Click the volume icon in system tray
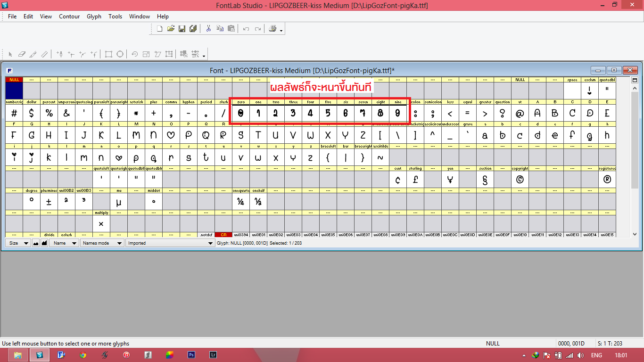 click(580, 355)
